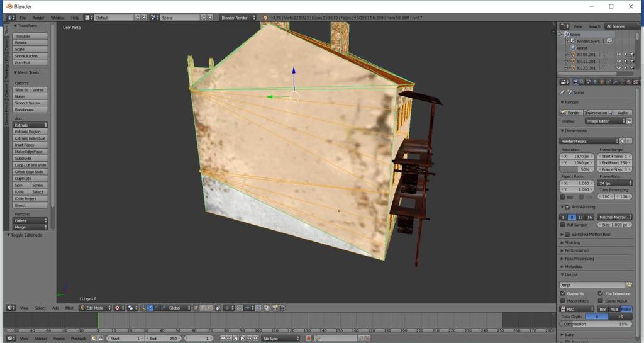The width and height of the screenshot is (644, 343).
Task: Click the Translate tool button
Action: [30, 36]
